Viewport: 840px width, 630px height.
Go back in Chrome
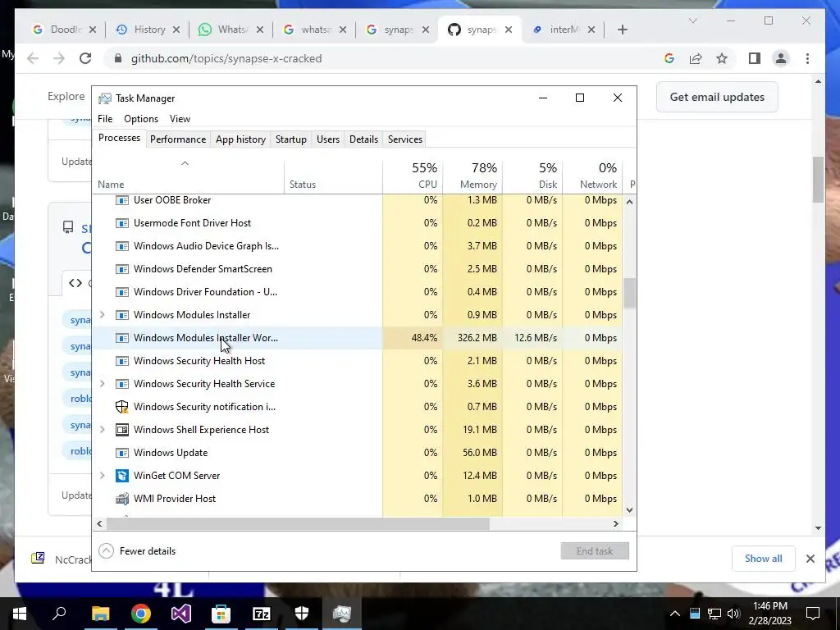coord(33,58)
